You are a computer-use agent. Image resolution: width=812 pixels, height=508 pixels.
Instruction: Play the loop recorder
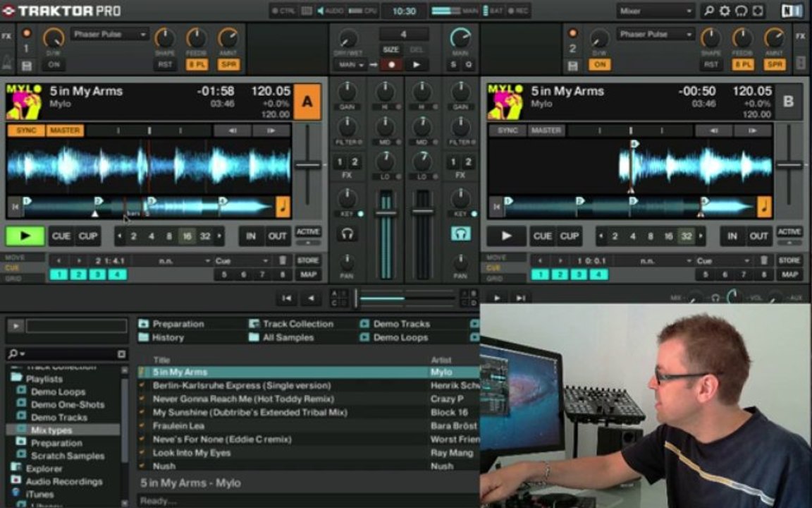416,65
